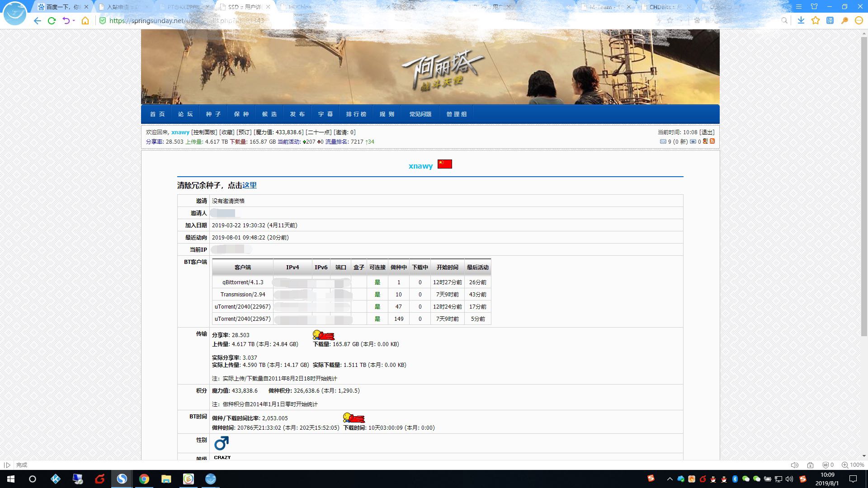Image resolution: width=868 pixels, height=488 pixels.
Task: Click the 这里 link to clear torrents
Action: [250, 185]
